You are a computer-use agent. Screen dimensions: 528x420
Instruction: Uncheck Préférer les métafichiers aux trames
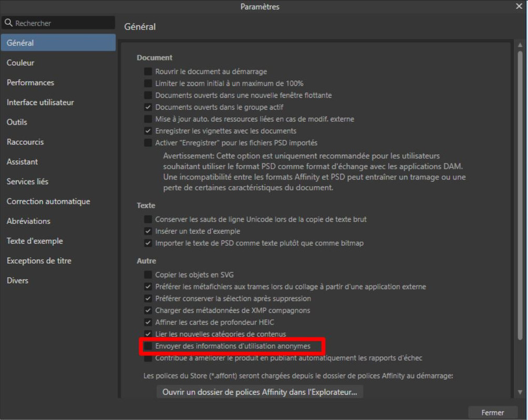pos(148,287)
